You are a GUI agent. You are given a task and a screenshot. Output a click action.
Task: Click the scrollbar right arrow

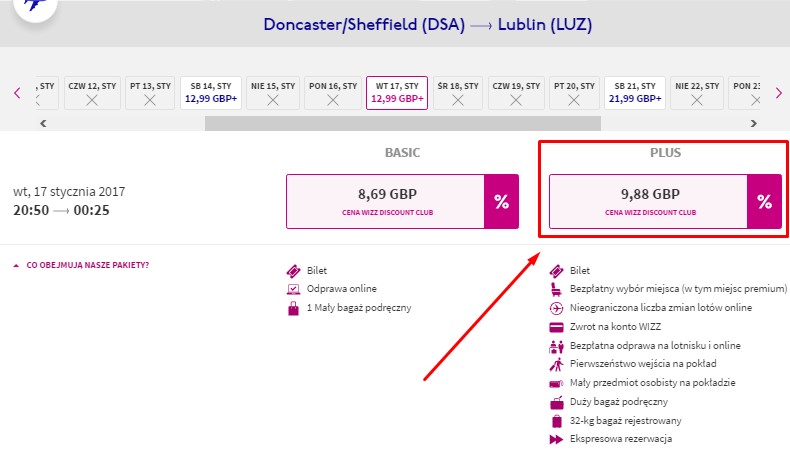pyautogui.click(x=753, y=123)
